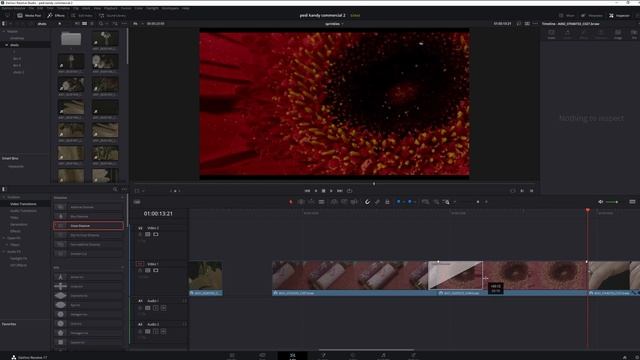Toggle linked selection chain icon
640x360 pixels.
click(377, 202)
